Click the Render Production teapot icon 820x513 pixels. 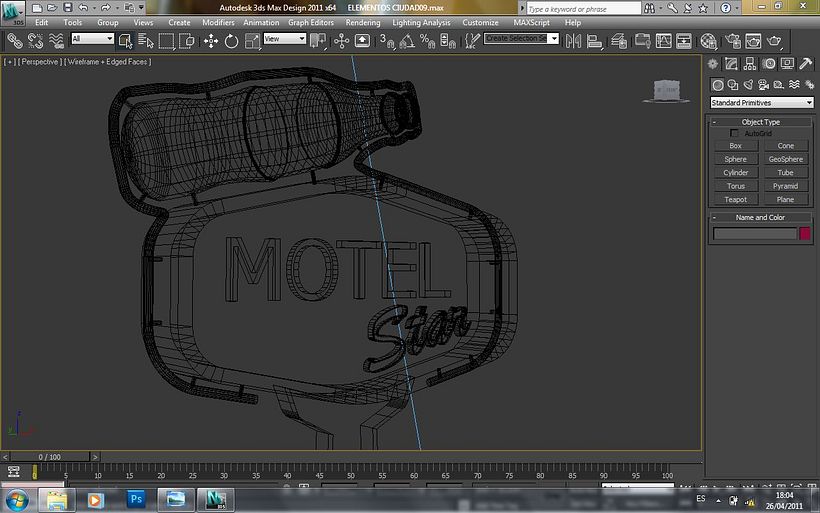pos(774,41)
